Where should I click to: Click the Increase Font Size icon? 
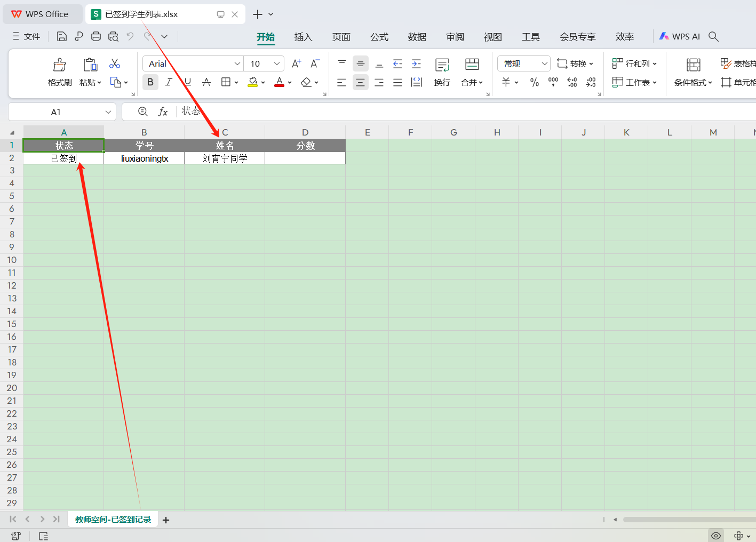coord(297,63)
